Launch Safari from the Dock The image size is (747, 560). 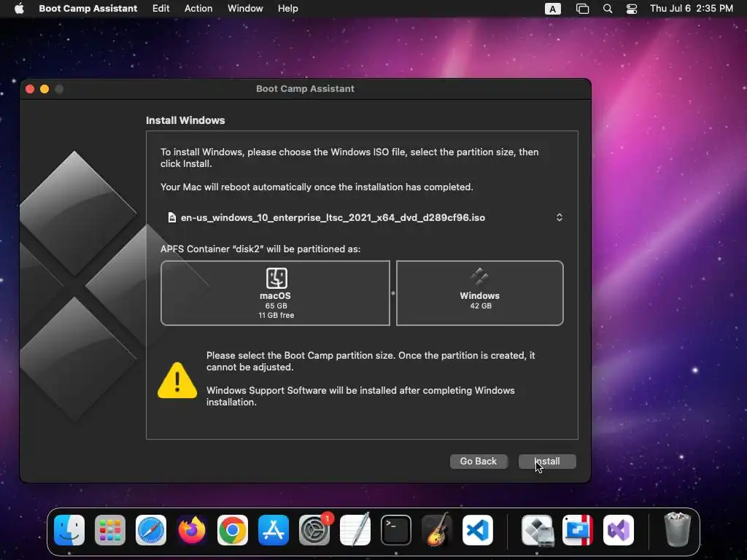pos(151,530)
